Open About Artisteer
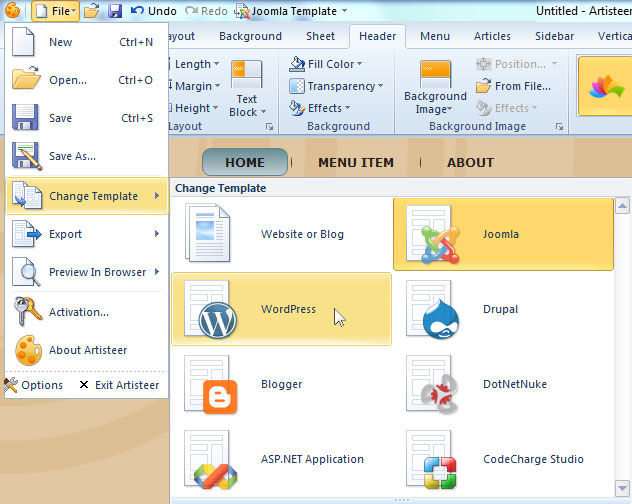The image size is (632, 504). (x=87, y=350)
